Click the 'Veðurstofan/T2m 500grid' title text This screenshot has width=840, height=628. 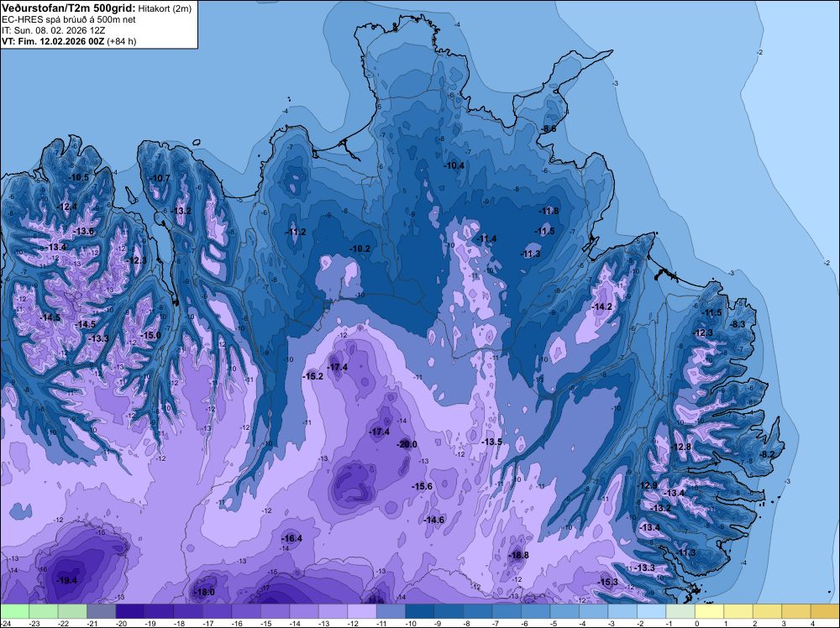coord(69,8)
